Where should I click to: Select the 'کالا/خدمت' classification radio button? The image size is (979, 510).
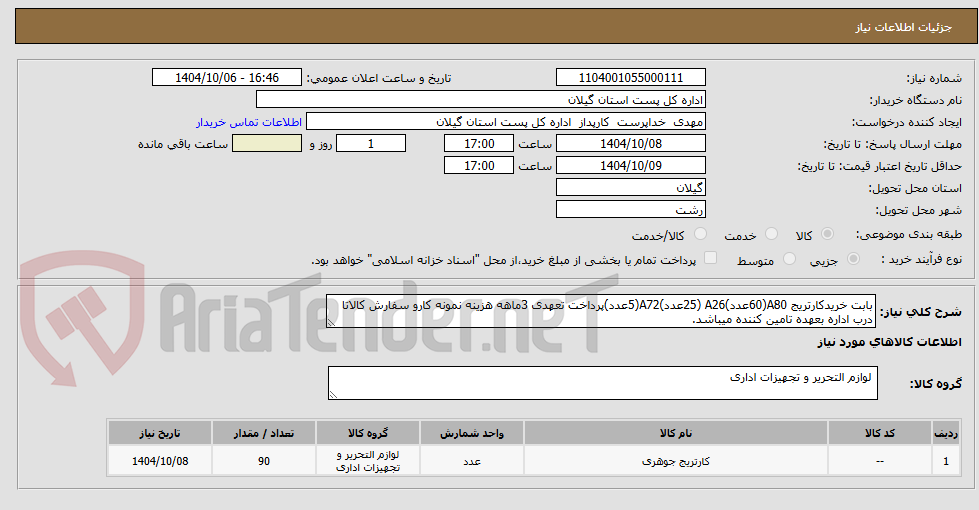(x=701, y=234)
